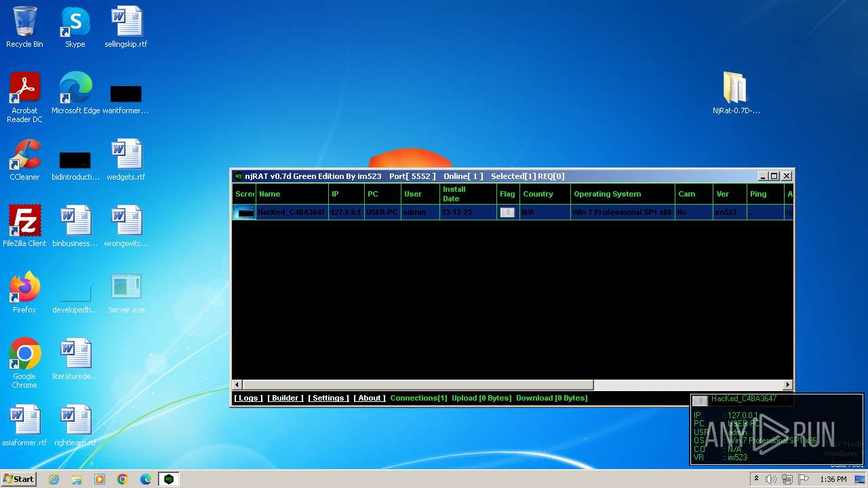
Task: Sort by the Flag column header
Action: tap(508, 194)
